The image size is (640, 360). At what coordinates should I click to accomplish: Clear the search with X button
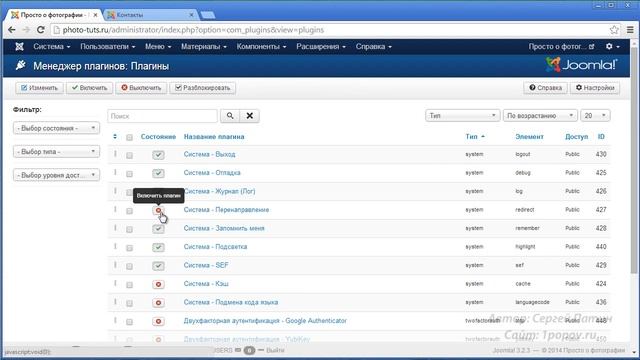tap(249, 116)
